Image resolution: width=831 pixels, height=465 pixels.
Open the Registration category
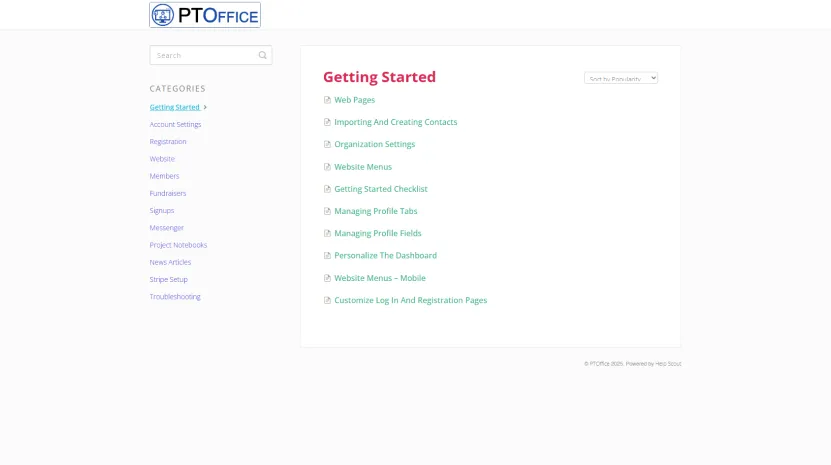coord(168,142)
